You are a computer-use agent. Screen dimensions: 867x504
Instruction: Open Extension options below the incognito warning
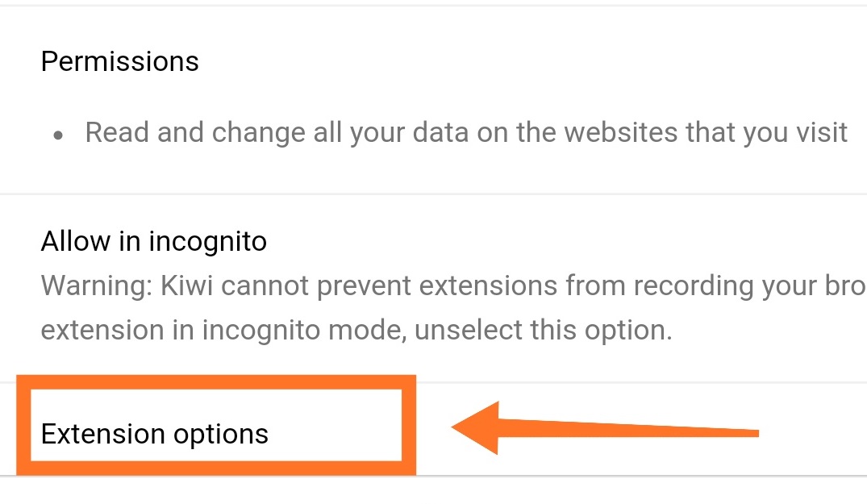[153, 434]
